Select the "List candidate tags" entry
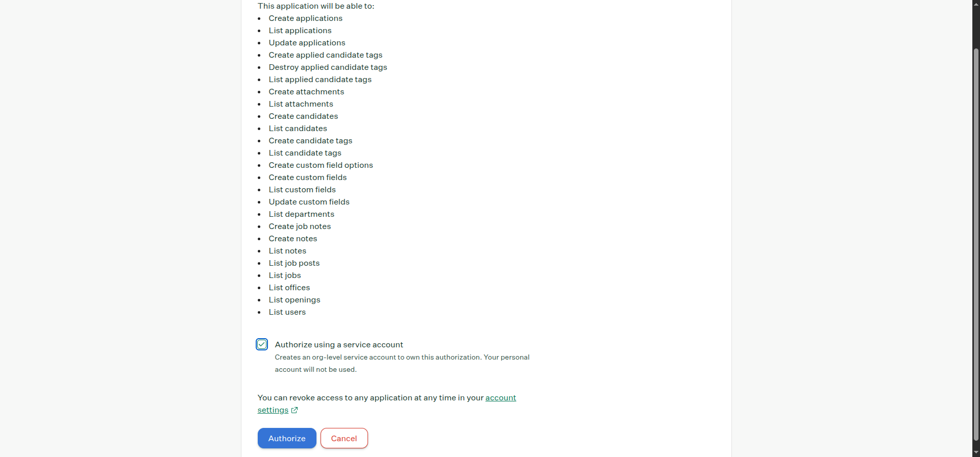980x457 pixels. (305, 153)
